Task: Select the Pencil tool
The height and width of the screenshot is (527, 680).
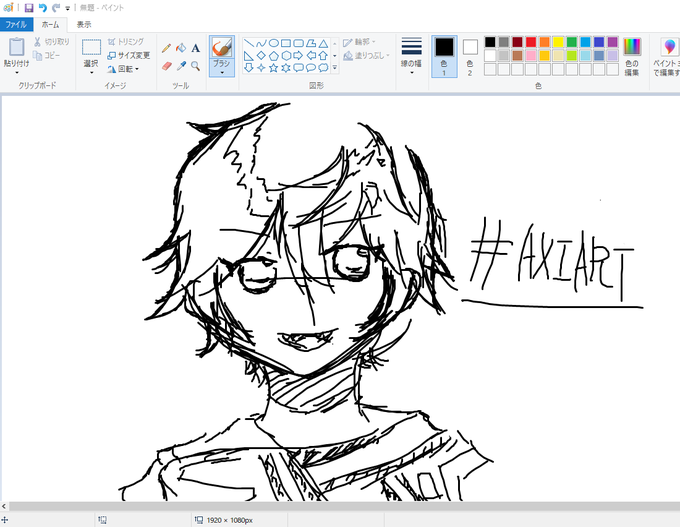Action: [166, 47]
